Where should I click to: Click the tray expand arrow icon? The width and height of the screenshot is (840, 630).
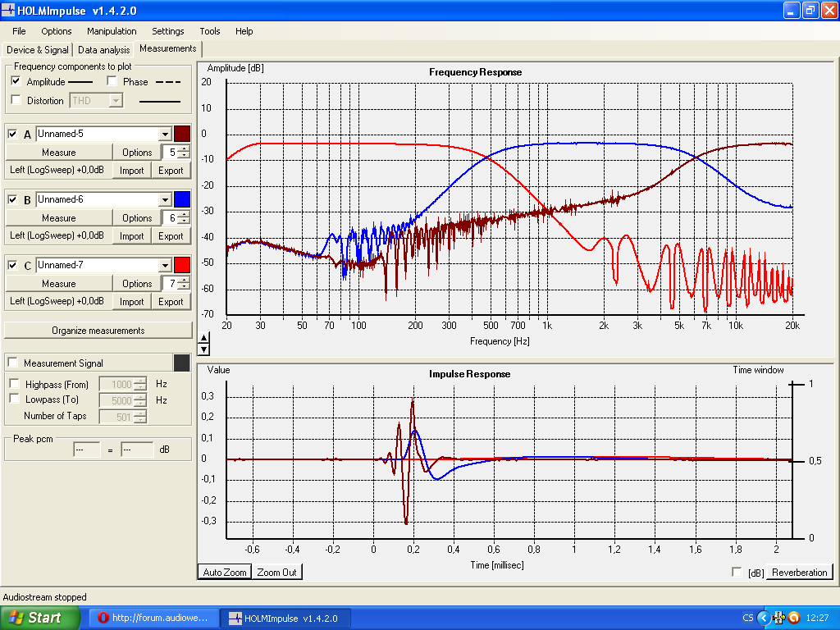point(764,618)
